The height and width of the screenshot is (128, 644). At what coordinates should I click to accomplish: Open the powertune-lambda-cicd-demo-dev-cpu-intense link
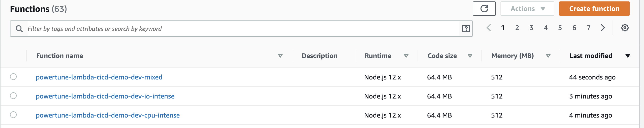point(107,115)
